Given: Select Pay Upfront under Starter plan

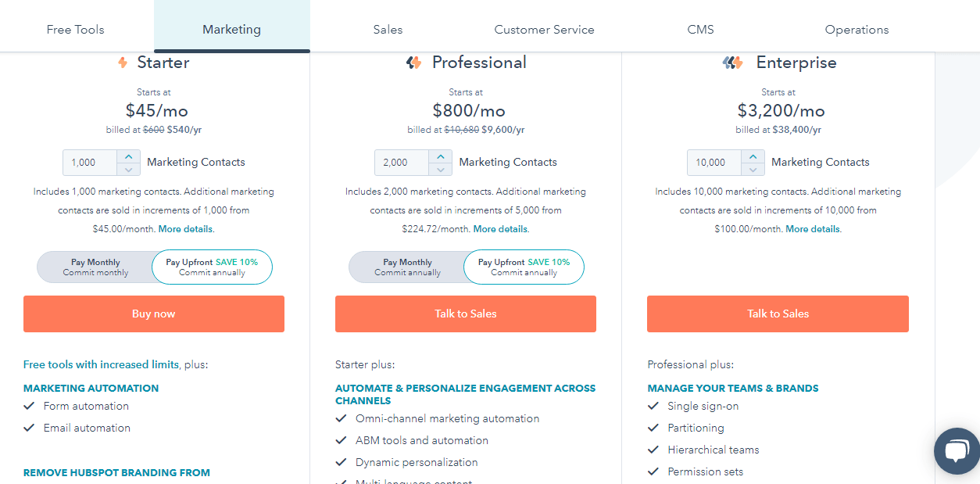Looking at the screenshot, I should [212, 267].
